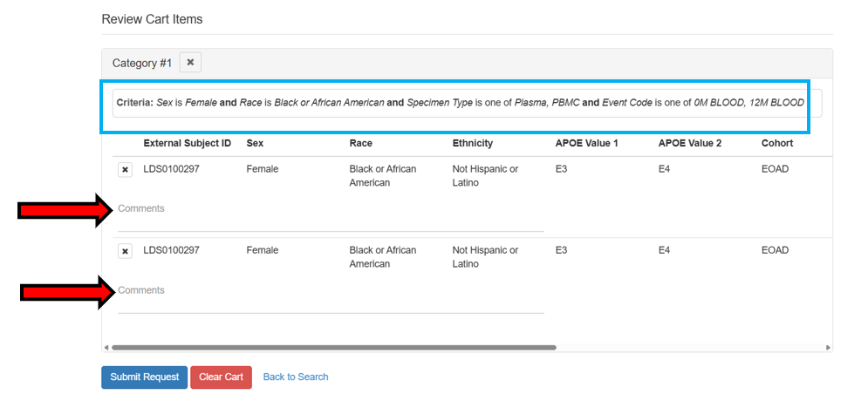Click the scrollbar's right arrow
The image size is (868, 401).
(827, 347)
